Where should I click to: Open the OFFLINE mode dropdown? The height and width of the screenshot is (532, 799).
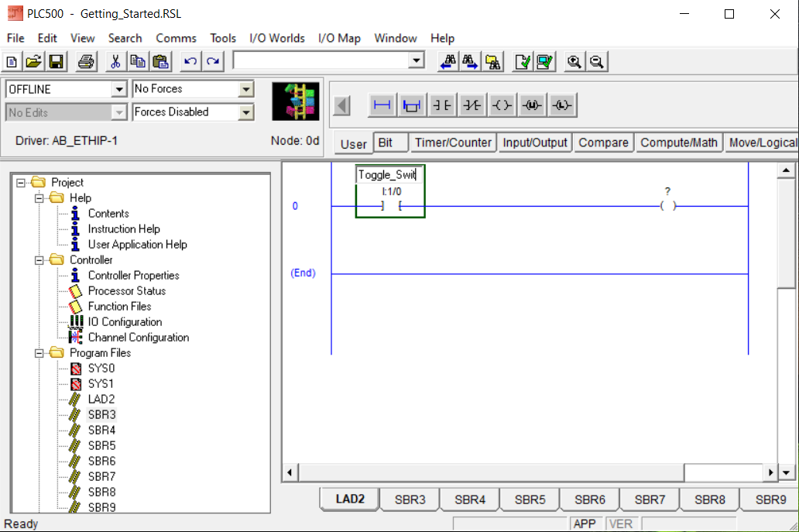(x=118, y=89)
